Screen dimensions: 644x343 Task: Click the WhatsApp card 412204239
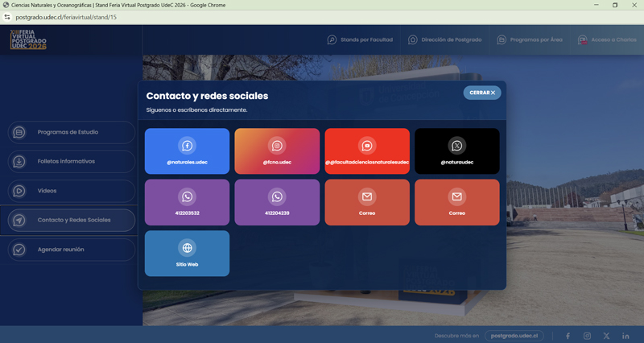(x=277, y=202)
